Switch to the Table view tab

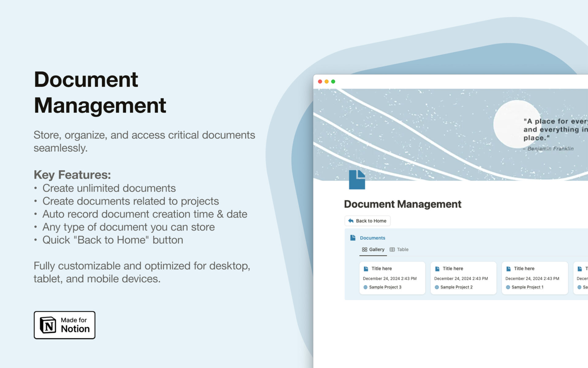coord(399,250)
